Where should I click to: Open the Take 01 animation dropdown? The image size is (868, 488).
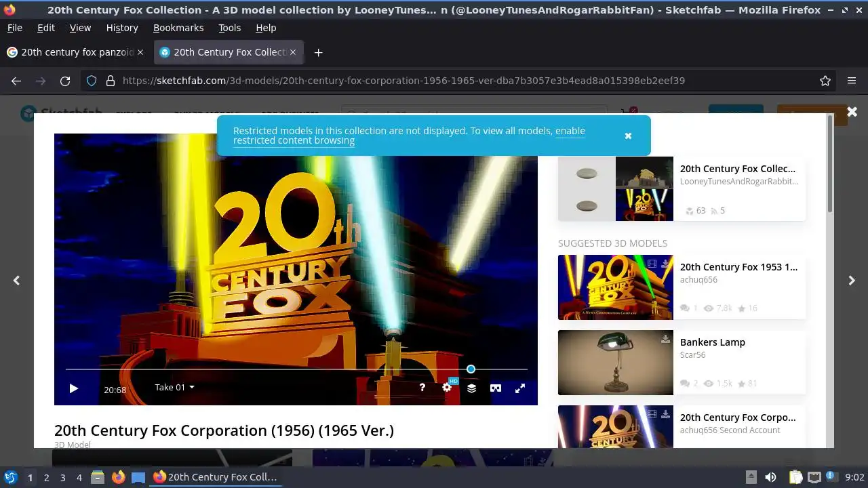click(x=174, y=387)
